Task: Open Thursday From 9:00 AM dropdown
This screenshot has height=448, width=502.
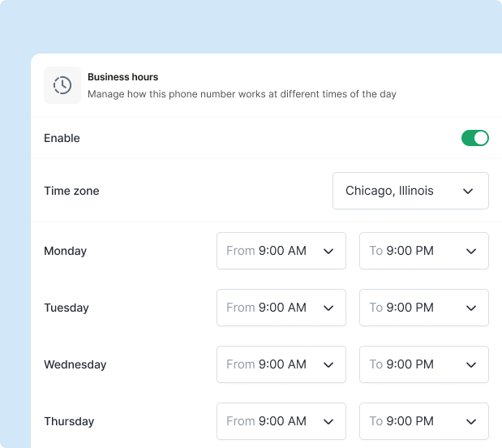Action: click(281, 421)
